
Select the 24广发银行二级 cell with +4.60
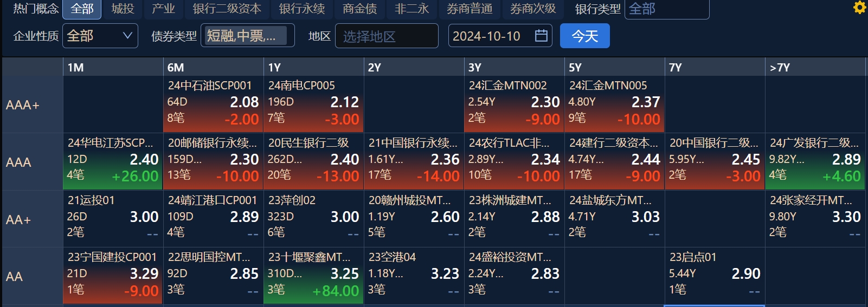pos(815,162)
